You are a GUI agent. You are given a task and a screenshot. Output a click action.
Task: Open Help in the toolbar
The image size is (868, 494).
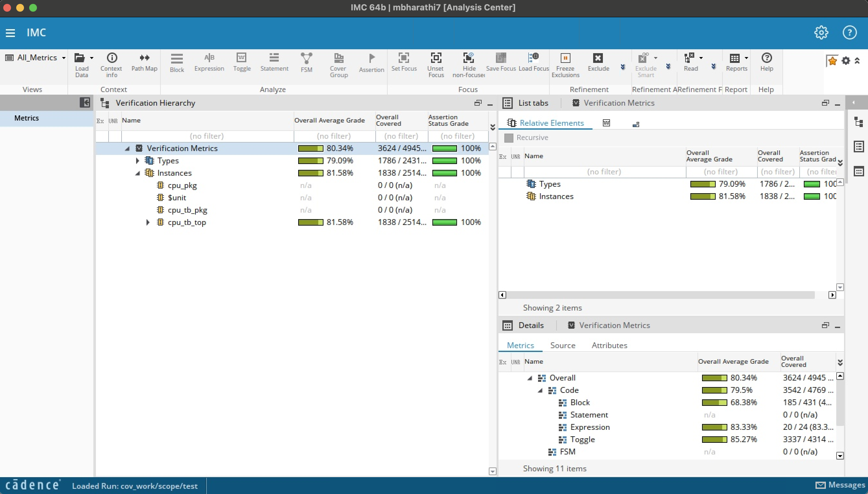(x=767, y=63)
